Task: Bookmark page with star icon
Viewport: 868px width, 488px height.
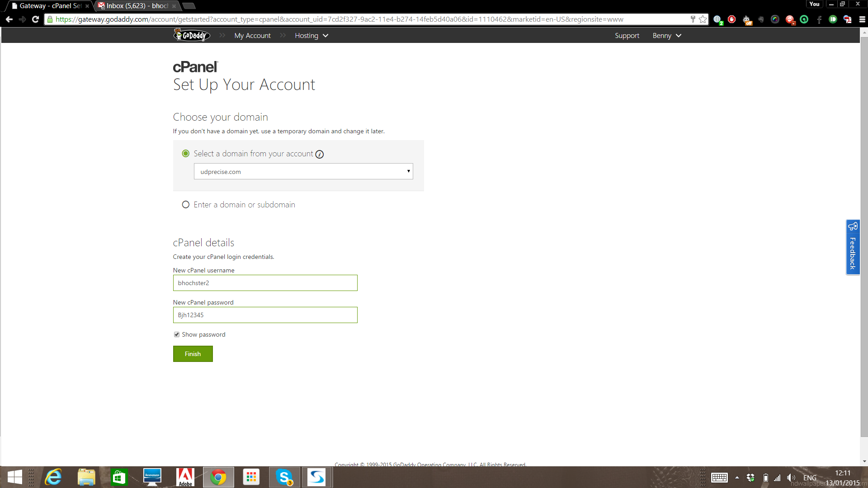Action: 703,19
